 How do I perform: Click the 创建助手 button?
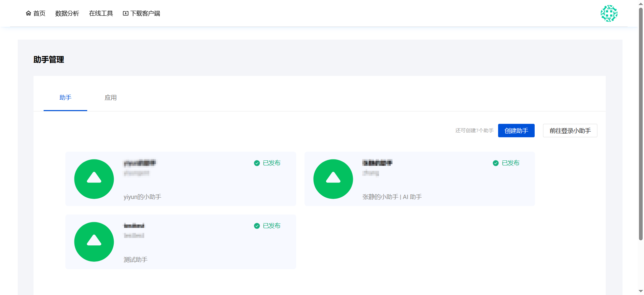(516, 131)
